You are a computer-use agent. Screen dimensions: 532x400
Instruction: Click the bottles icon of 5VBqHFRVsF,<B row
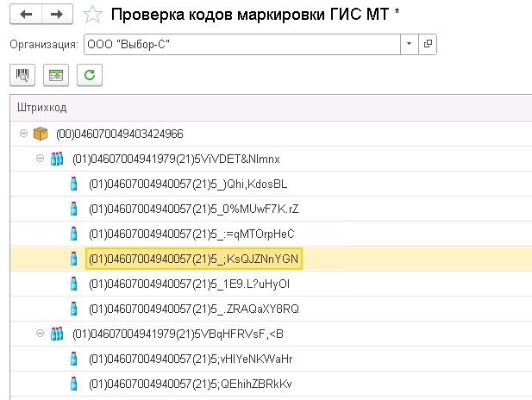click(x=57, y=334)
